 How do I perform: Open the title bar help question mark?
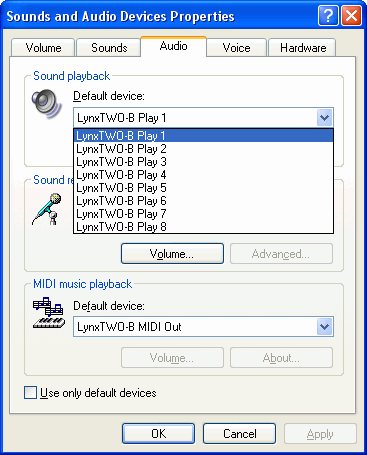[x=328, y=15]
